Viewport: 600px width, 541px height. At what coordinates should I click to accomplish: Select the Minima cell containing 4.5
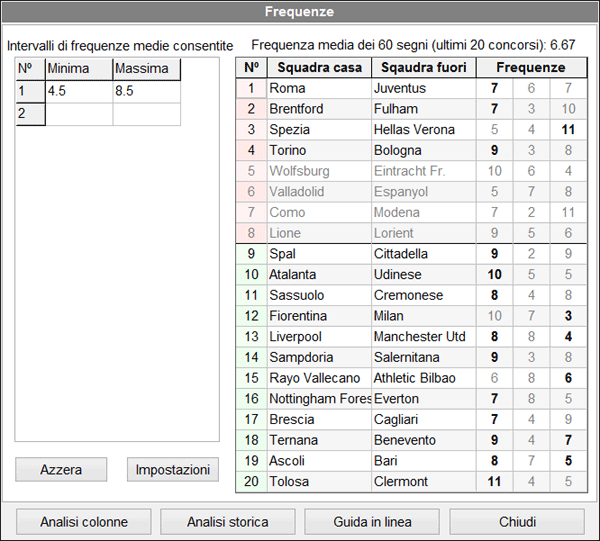(x=78, y=90)
